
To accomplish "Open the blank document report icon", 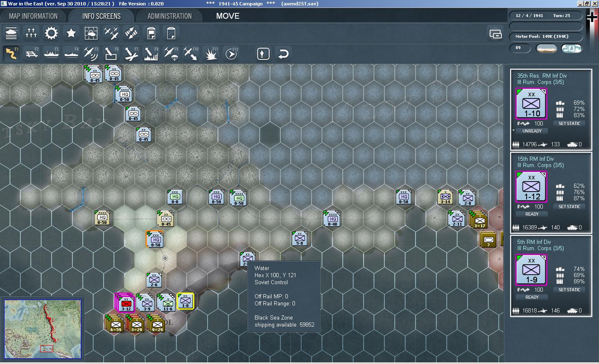I will click(171, 33).
